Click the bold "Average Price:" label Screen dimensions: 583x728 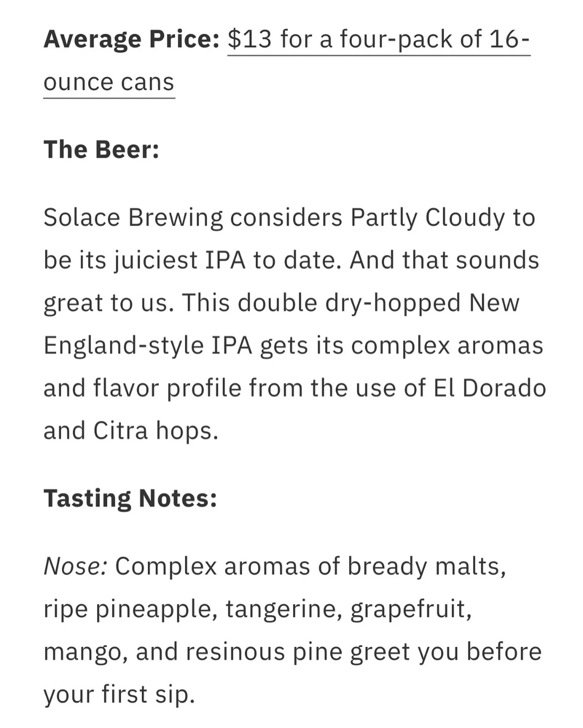(132, 39)
